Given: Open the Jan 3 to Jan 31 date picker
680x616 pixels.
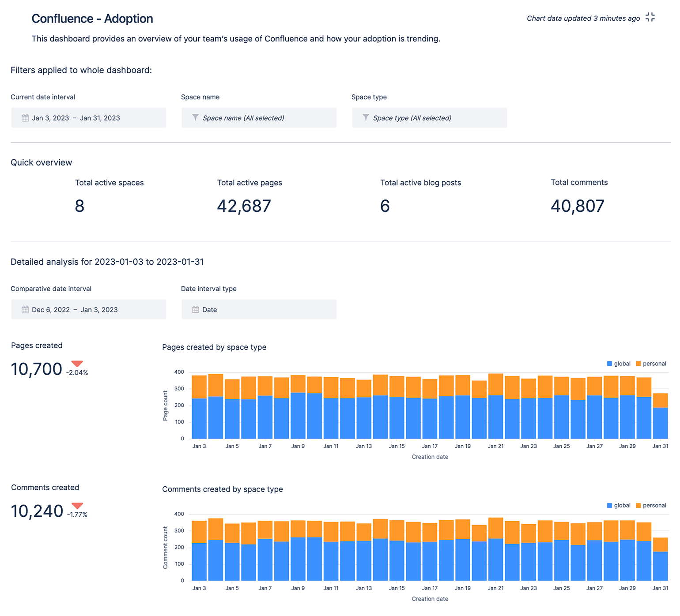Looking at the screenshot, I should pos(88,118).
